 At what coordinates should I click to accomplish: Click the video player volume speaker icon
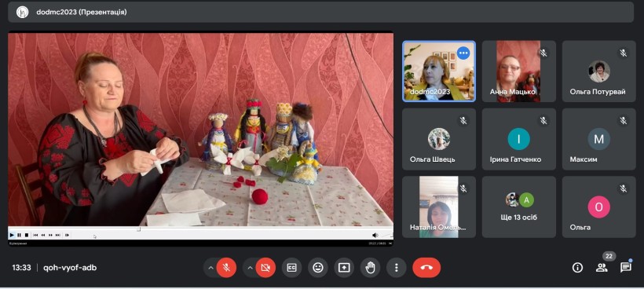point(375,236)
